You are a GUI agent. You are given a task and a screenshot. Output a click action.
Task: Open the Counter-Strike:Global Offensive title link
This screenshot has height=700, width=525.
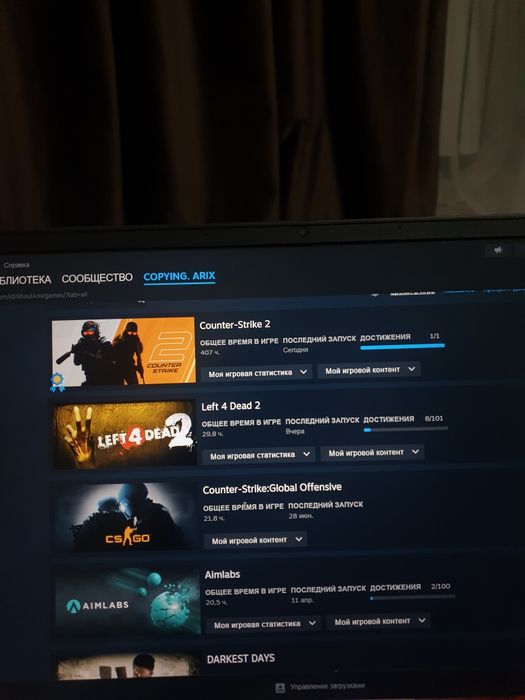tap(272, 488)
